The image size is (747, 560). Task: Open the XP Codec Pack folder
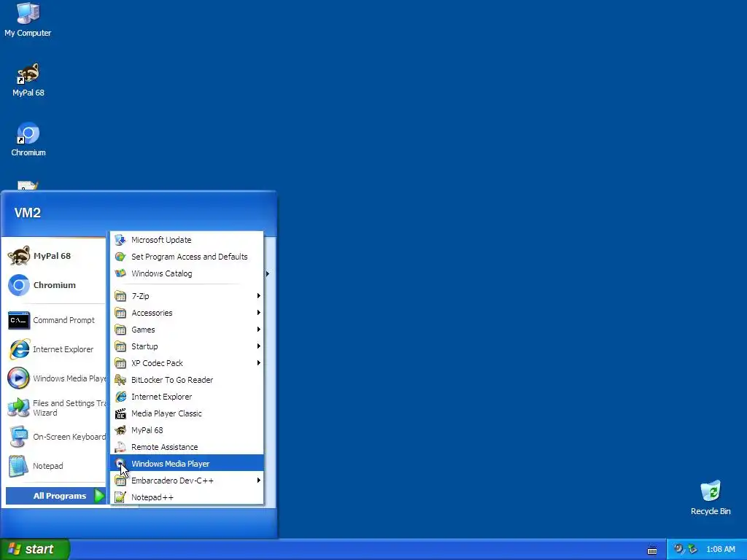[187, 363]
